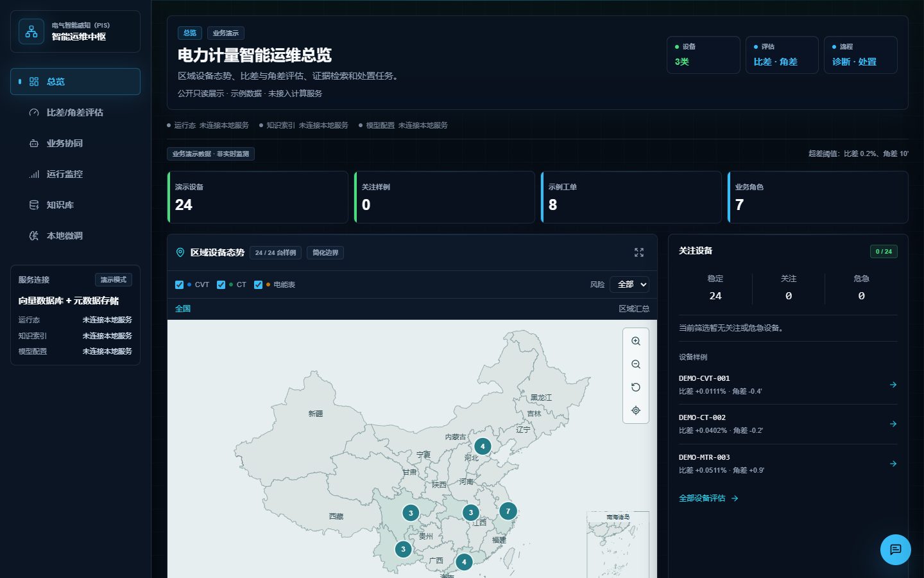Click the 演示模式 badge
924x578 pixels.
114,279
